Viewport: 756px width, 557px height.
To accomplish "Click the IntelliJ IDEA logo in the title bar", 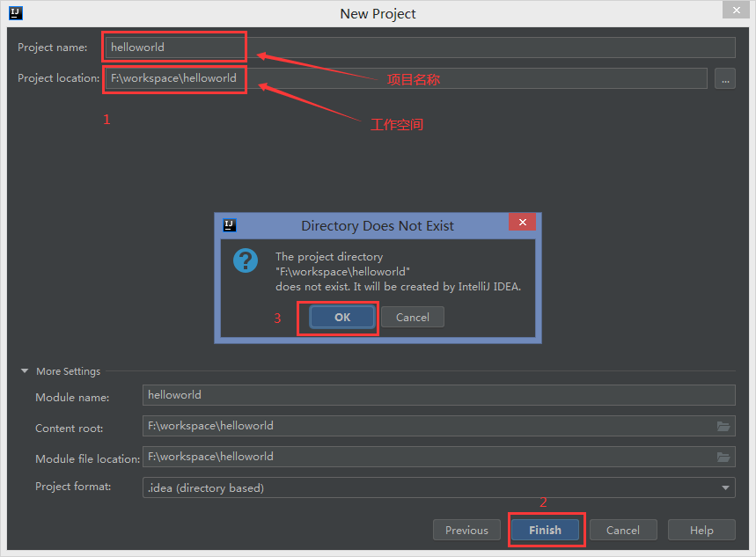I will click(14, 12).
